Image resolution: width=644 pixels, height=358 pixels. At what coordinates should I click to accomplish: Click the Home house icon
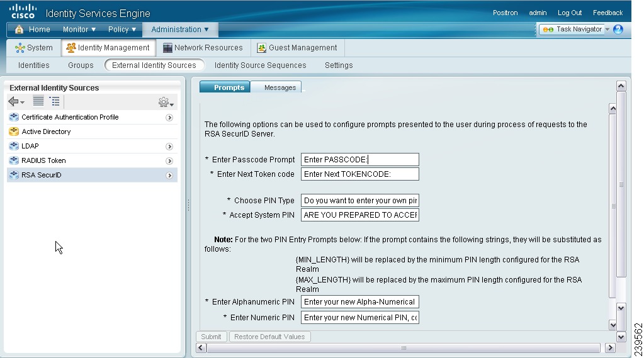pos(19,29)
